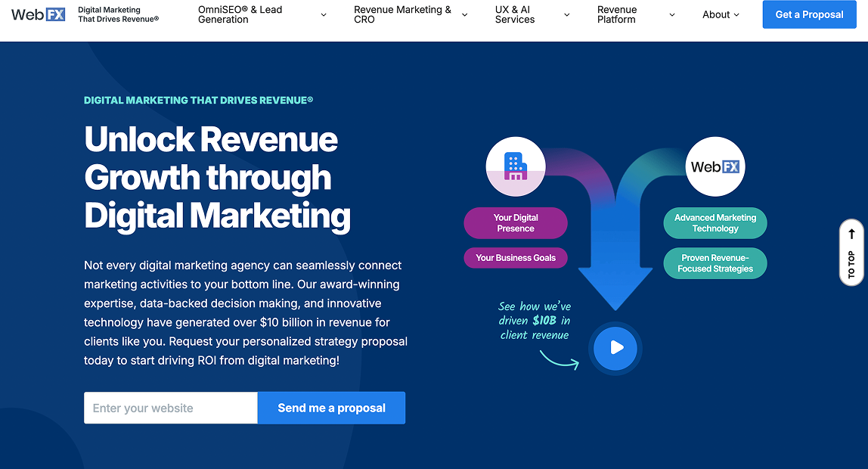Click the Enter your website input field
The image size is (868, 469).
click(x=170, y=407)
